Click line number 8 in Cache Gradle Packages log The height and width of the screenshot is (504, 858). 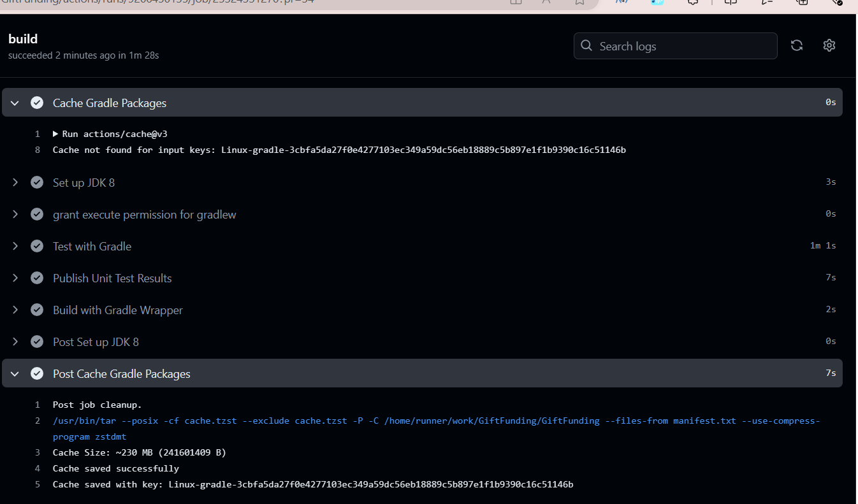(38, 150)
